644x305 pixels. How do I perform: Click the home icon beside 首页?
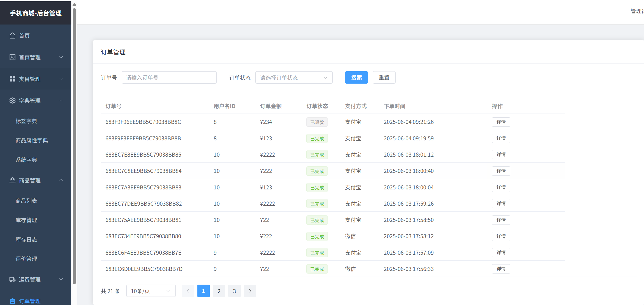12,36
